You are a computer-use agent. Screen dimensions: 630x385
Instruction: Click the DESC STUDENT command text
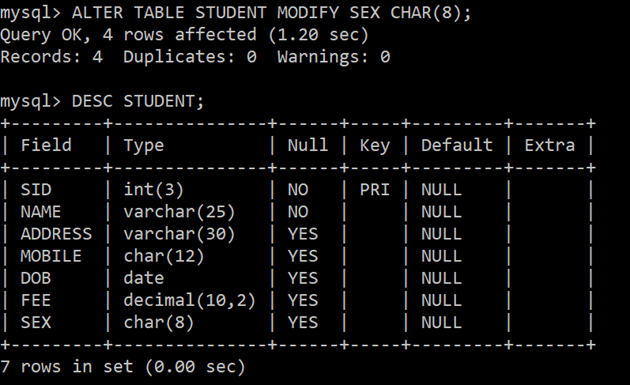tap(138, 101)
